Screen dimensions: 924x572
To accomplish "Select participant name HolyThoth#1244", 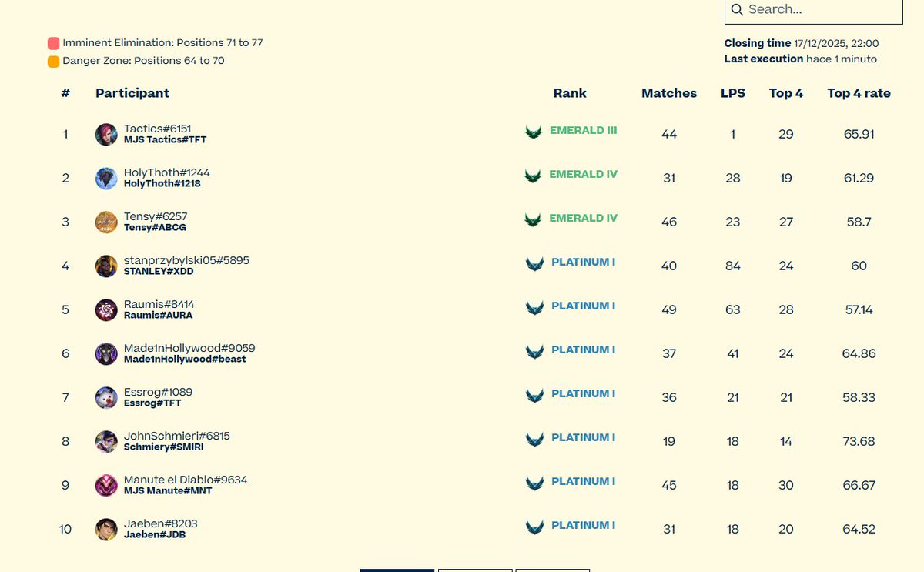I will click(x=167, y=172).
